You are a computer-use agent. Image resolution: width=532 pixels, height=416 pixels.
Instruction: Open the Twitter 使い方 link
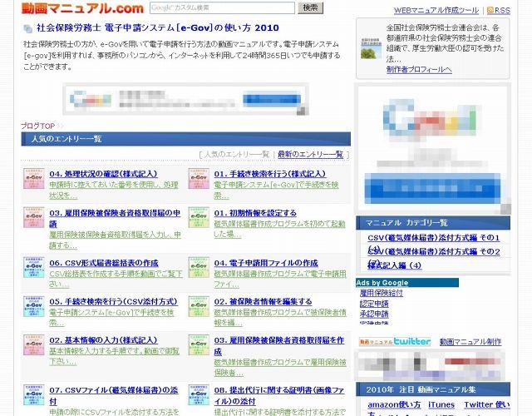pos(487,405)
